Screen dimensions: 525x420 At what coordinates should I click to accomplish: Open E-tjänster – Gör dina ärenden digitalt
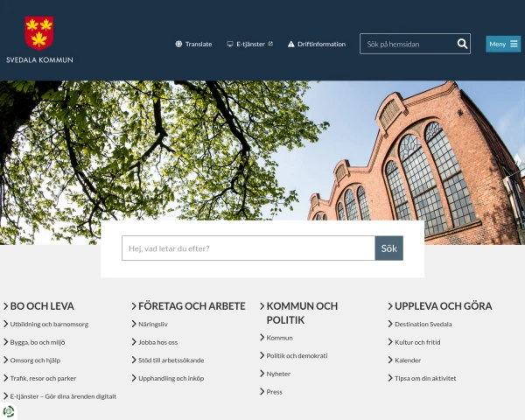(x=63, y=396)
